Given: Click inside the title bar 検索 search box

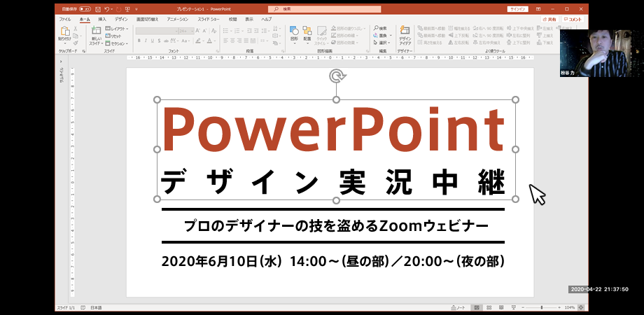Looking at the screenshot, I should 325,9.
